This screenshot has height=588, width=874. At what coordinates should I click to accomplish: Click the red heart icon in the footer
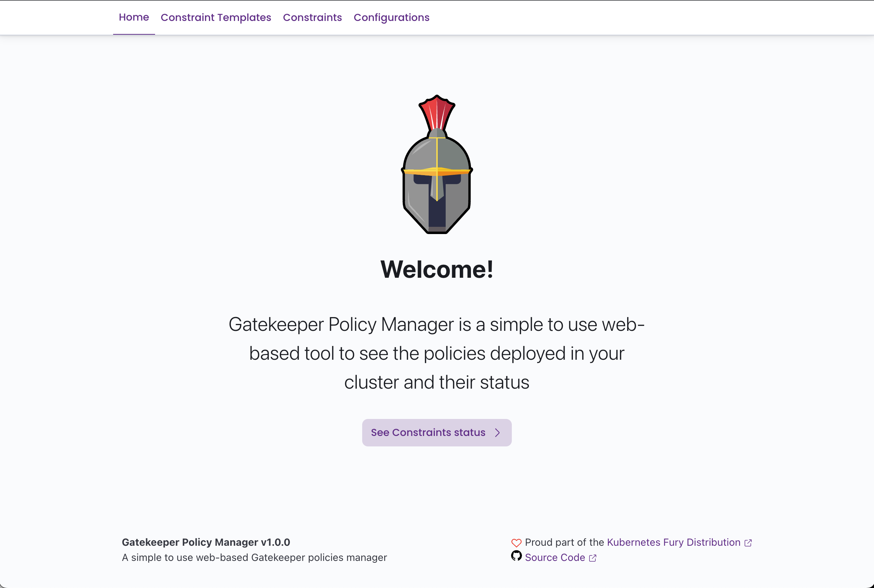(x=517, y=542)
